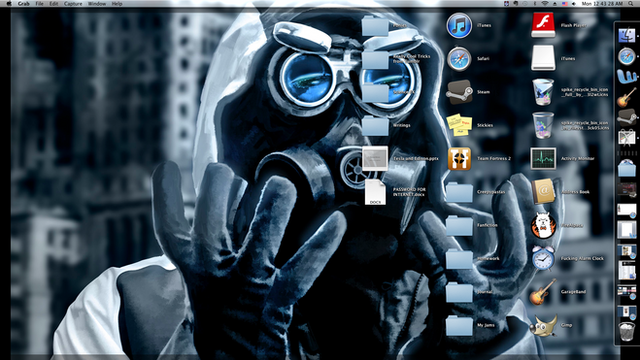Open the Capture menu
The image size is (640, 360).
pos(73,4)
